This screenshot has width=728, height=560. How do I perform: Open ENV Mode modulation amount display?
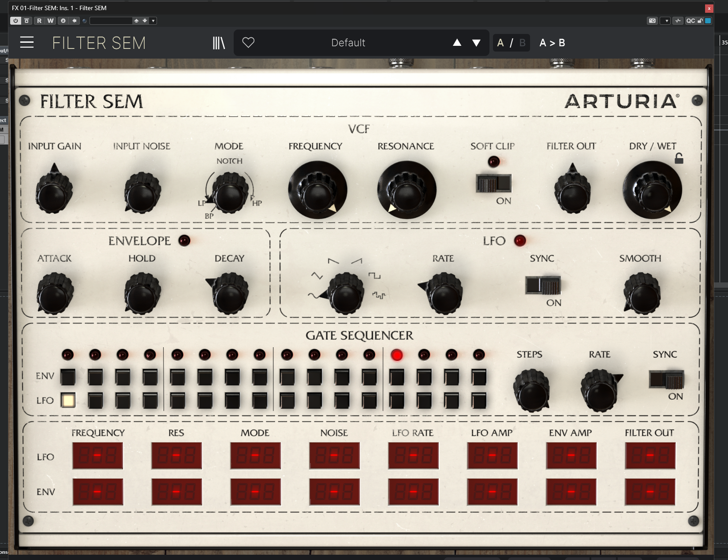(x=255, y=492)
